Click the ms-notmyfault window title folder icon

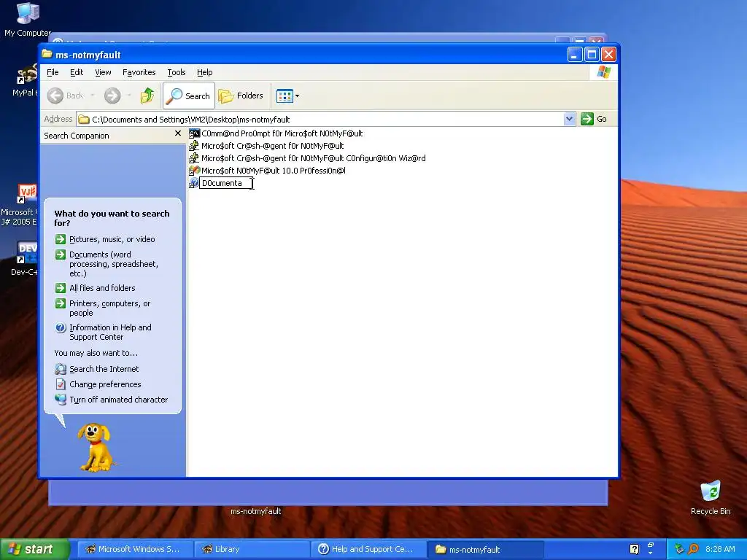point(47,54)
